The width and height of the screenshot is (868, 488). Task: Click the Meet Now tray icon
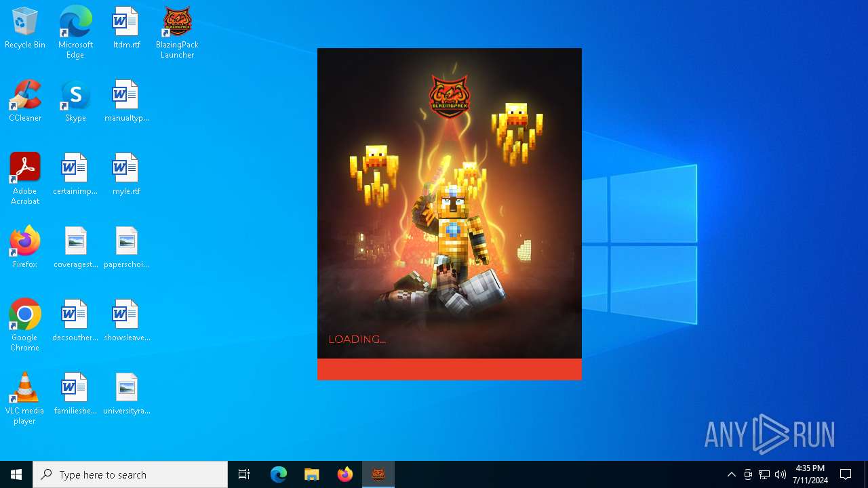(748, 474)
